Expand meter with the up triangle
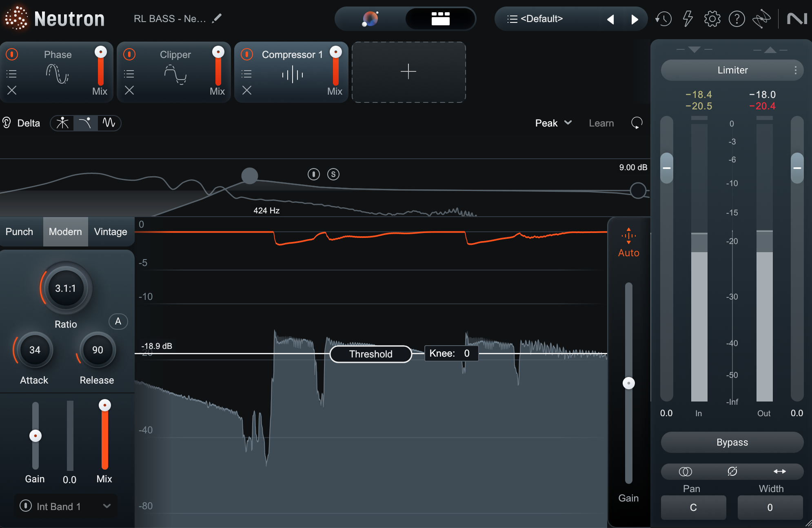 tap(770, 50)
